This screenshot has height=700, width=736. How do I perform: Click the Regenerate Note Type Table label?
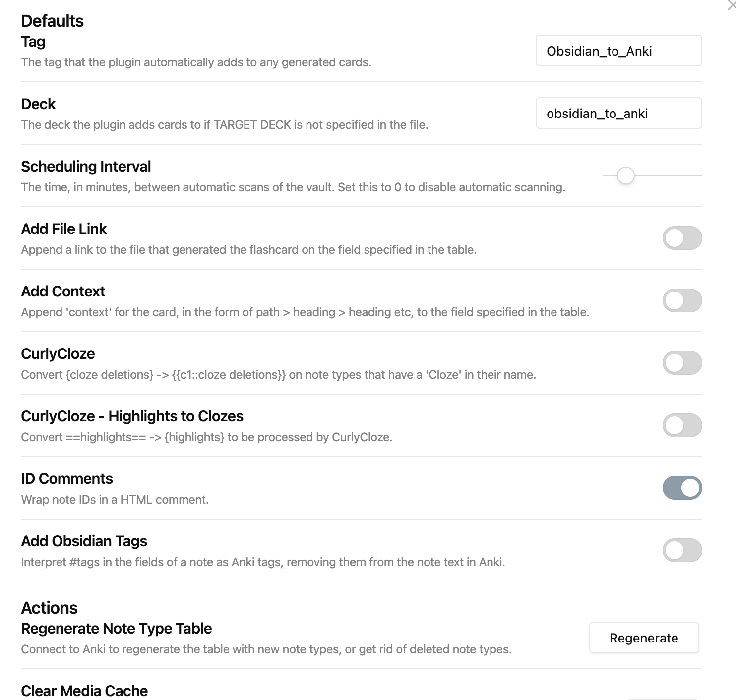[116, 628]
